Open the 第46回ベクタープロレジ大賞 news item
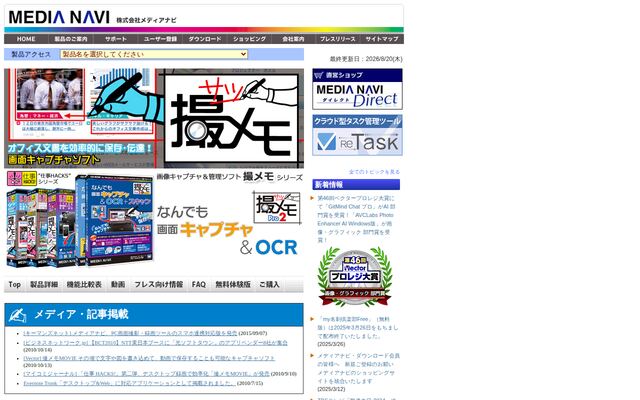 pos(356,219)
